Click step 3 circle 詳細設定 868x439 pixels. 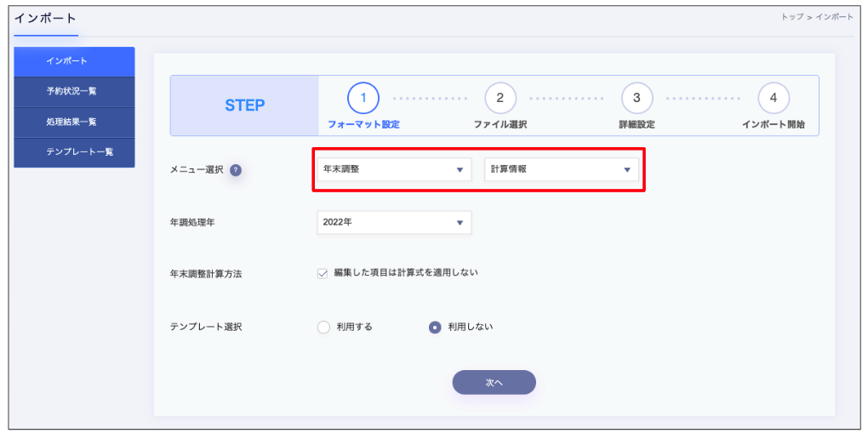[637, 98]
